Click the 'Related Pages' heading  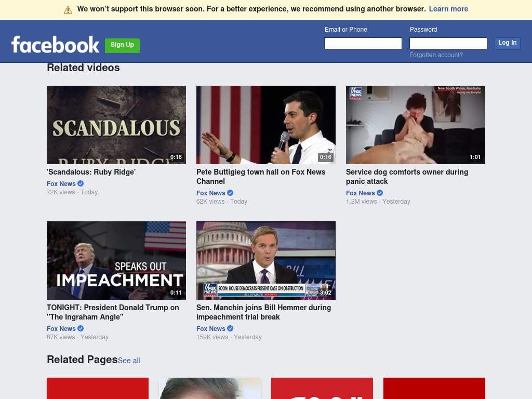(x=82, y=360)
